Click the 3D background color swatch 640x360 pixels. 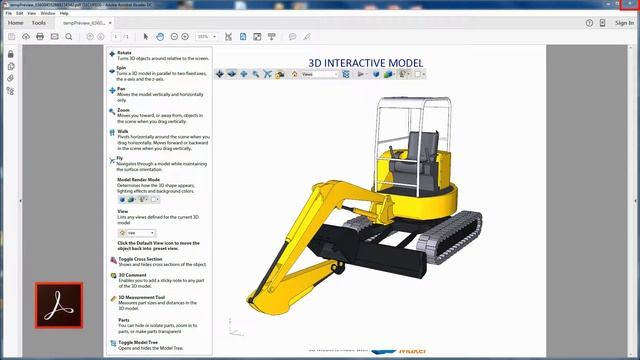[418, 74]
